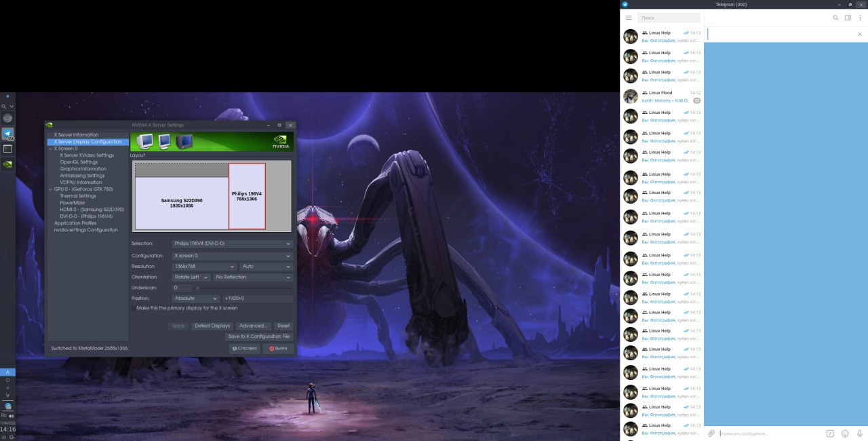Open the Position dropdown showing Absolute
The height and width of the screenshot is (441, 868).
[x=196, y=299]
